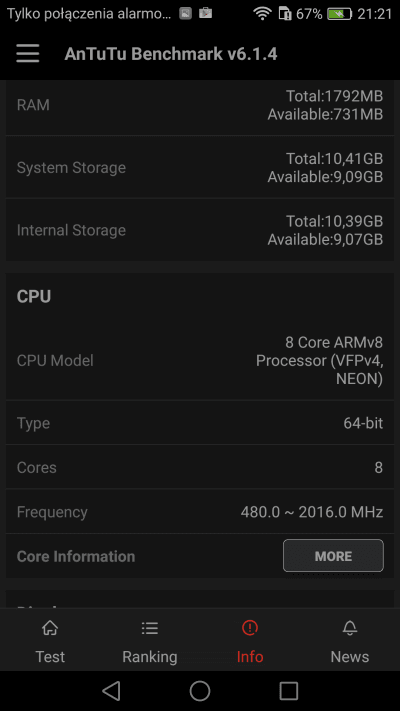Tap the Android home circle button
The width and height of the screenshot is (400, 711).
[x=200, y=691]
